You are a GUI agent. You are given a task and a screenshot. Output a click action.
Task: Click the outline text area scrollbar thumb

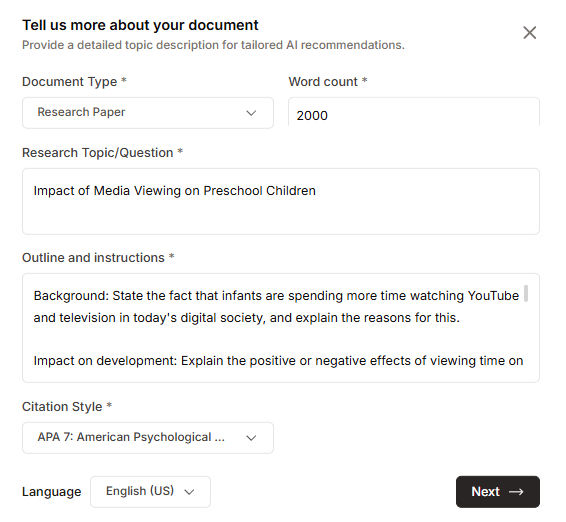(x=526, y=293)
